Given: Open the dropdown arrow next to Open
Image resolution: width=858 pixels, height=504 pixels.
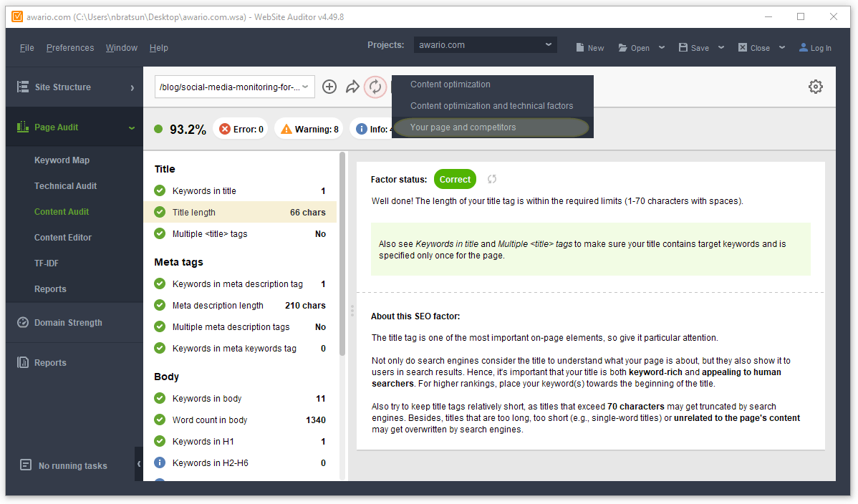Looking at the screenshot, I should click(x=662, y=48).
